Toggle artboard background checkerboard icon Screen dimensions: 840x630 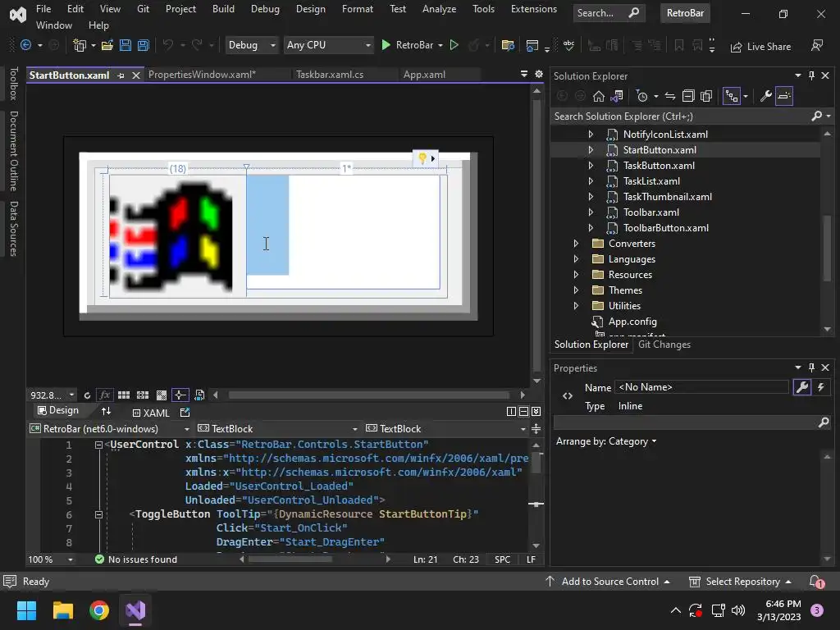point(162,395)
